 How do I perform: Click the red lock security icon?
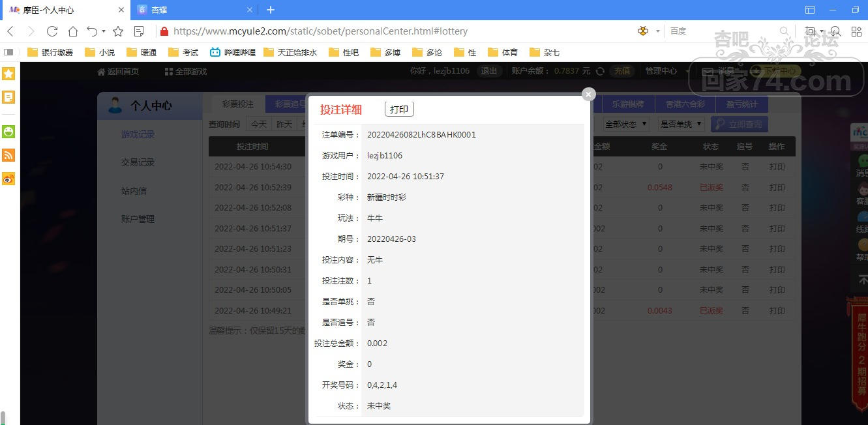164,31
